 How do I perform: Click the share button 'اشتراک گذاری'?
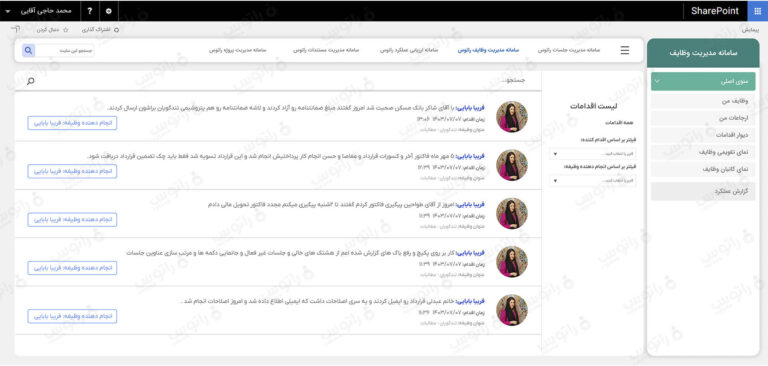coord(100,30)
